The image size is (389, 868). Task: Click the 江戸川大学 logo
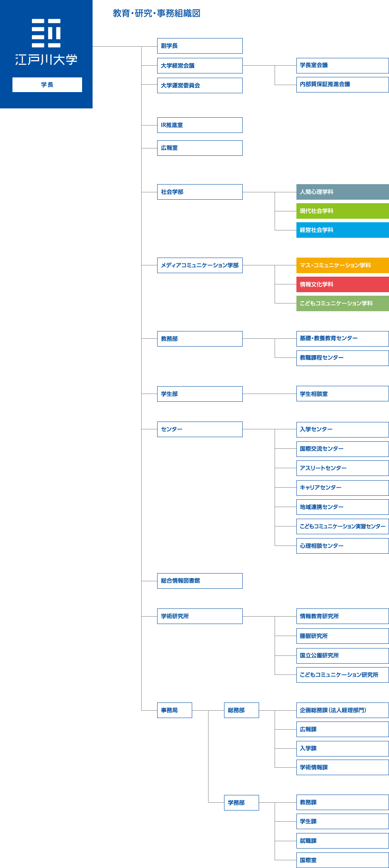click(46, 42)
